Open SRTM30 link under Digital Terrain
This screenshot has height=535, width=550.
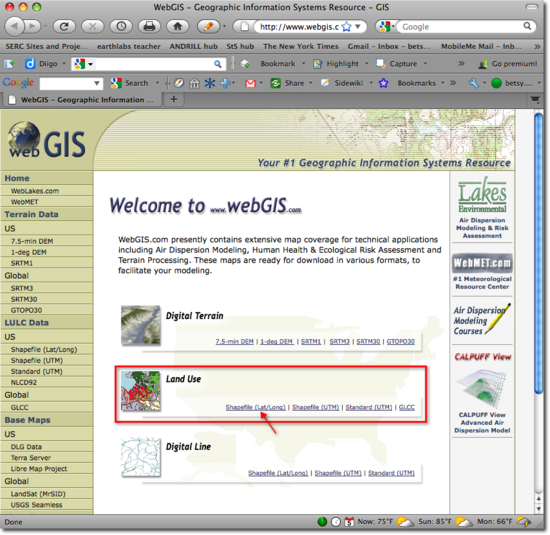[x=368, y=342]
